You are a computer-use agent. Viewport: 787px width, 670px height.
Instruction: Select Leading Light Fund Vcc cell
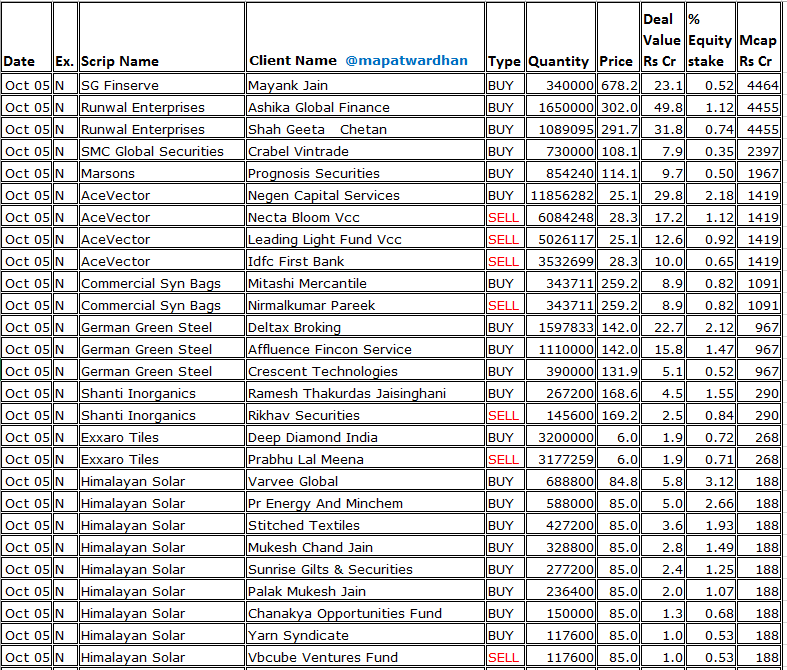point(365,240)
